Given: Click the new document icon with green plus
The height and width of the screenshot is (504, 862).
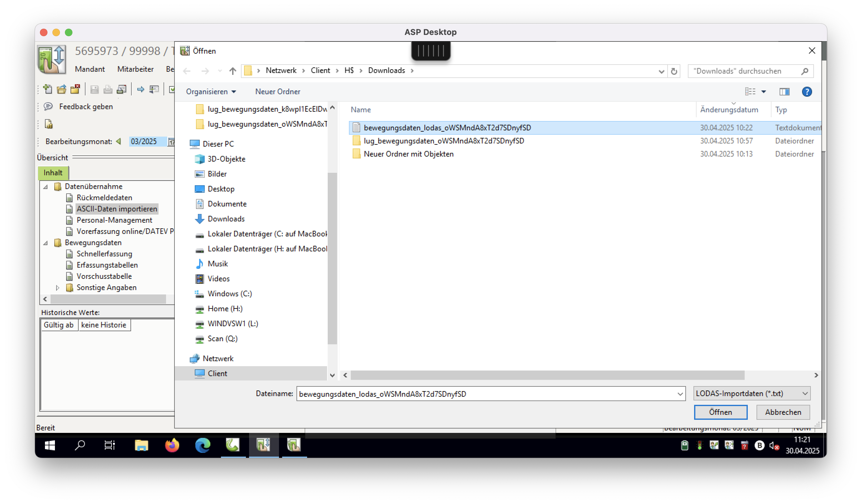Looking at the screenshot, I should (47, 89).
